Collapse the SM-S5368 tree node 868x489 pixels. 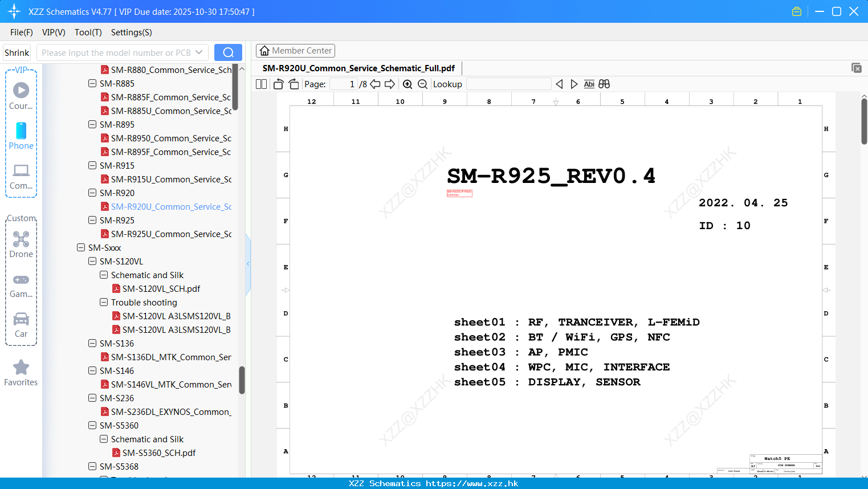(x=92, y=467)
